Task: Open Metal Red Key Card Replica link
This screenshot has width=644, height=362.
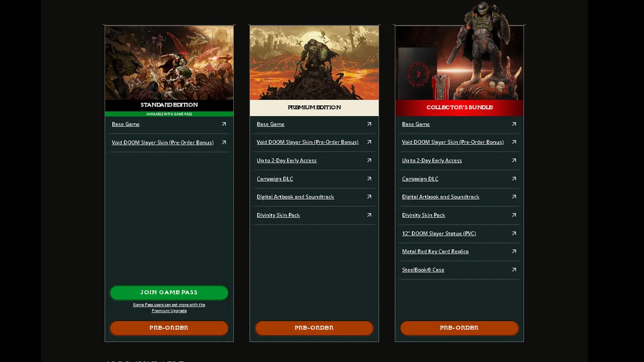Action: click(435, 251)
